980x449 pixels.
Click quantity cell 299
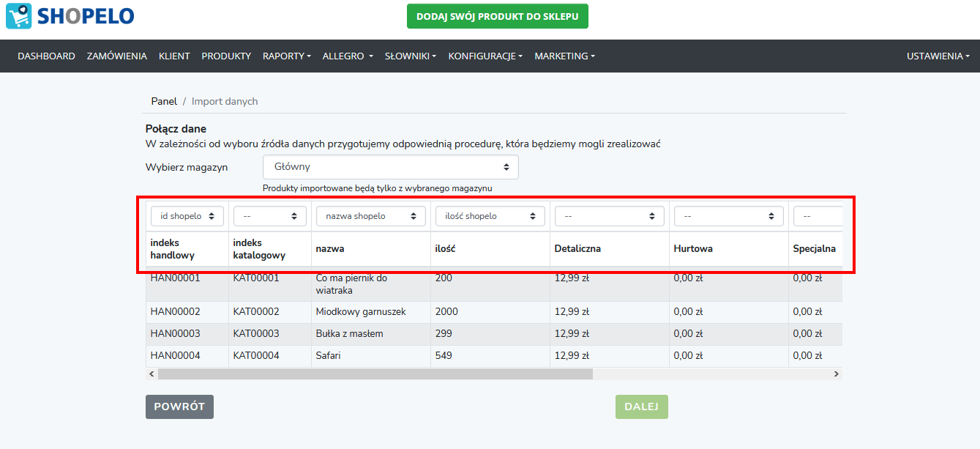pyautogui.click(x=490, y=334)
